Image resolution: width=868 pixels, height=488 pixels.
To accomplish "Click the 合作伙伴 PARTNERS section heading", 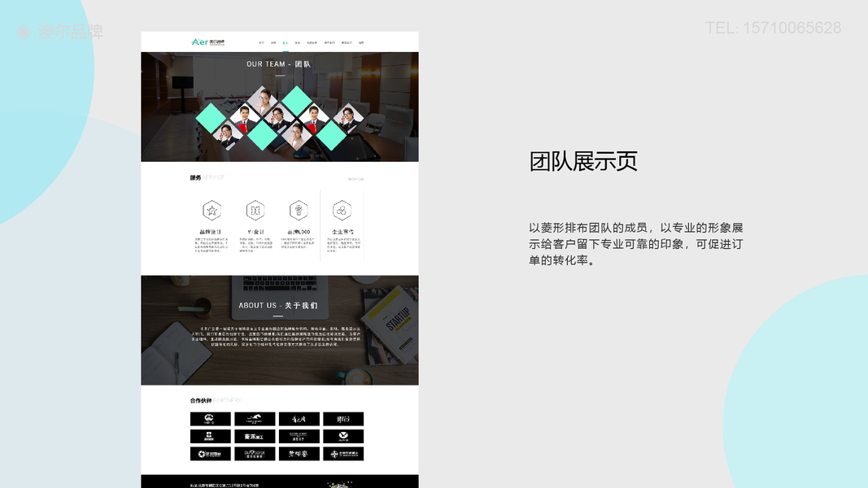I will point(216,400).
